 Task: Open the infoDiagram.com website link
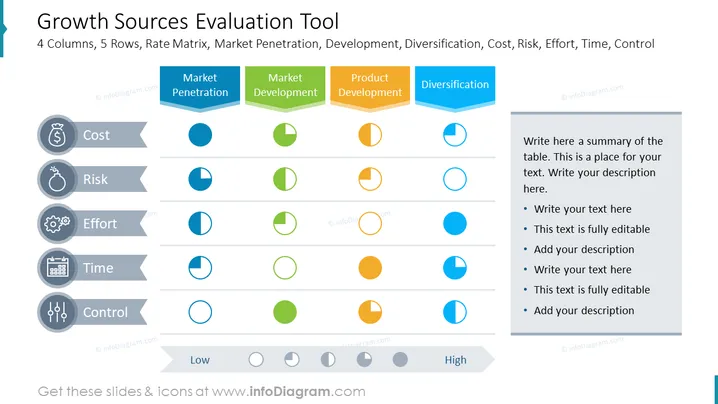click(x=288, y=392)
